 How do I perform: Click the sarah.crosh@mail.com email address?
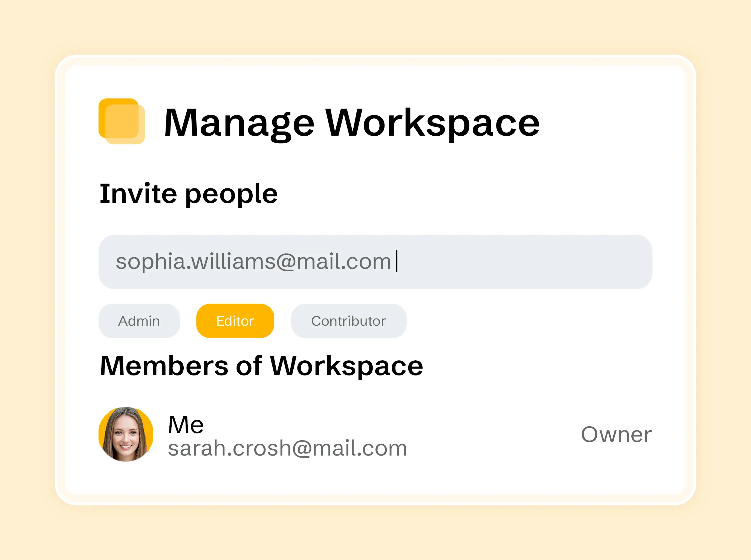[x=287, y=448]
